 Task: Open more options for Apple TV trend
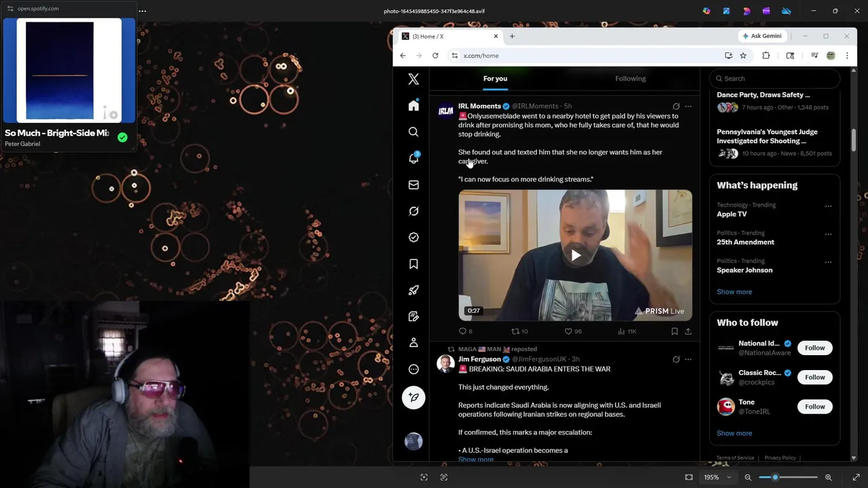[x=828, y=206]
